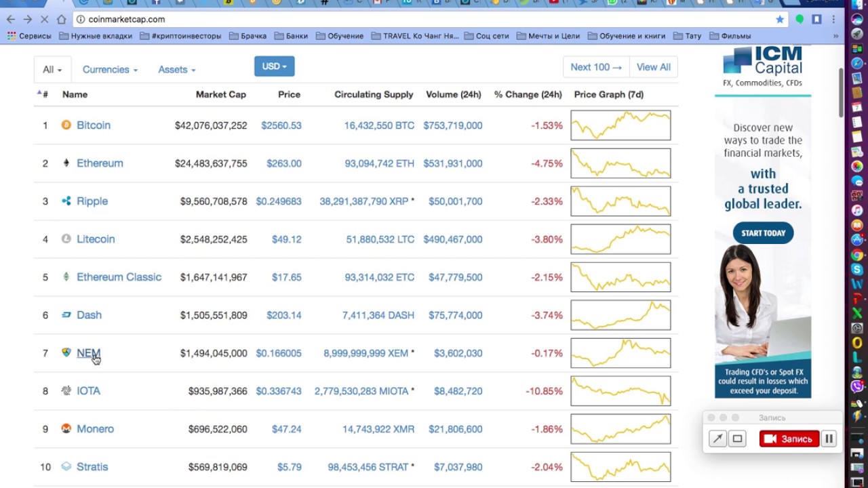Open the Ethereum Classic link

tap(119, 277)
